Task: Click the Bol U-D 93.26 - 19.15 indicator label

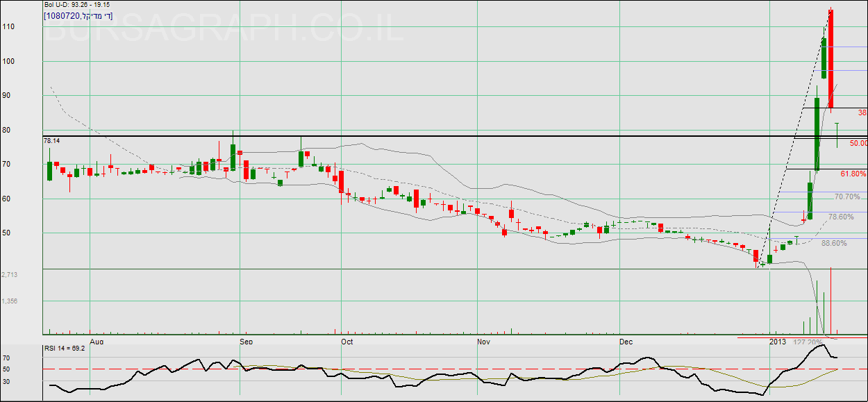Action: pyautogui.click(x=78, y=5)
